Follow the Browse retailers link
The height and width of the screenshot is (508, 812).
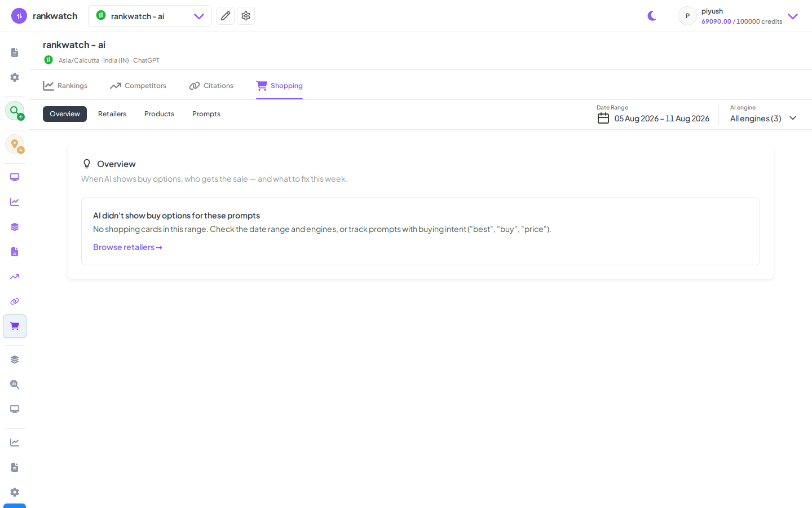pos(127,247)
